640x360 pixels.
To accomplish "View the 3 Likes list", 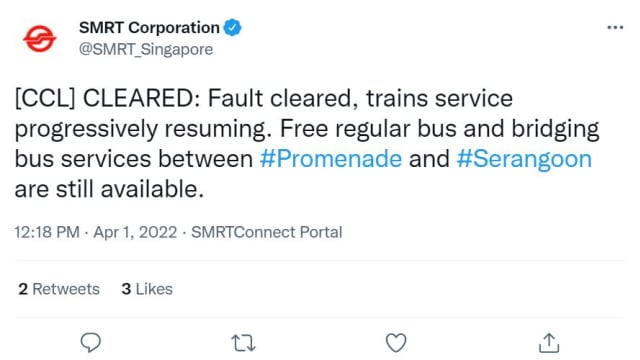I will (x=147, y=289).
